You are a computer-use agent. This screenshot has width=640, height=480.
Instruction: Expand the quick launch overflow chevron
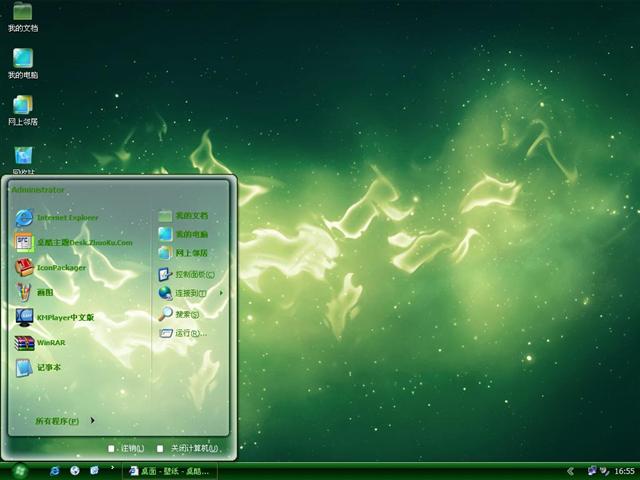click(x=112, y=468)
